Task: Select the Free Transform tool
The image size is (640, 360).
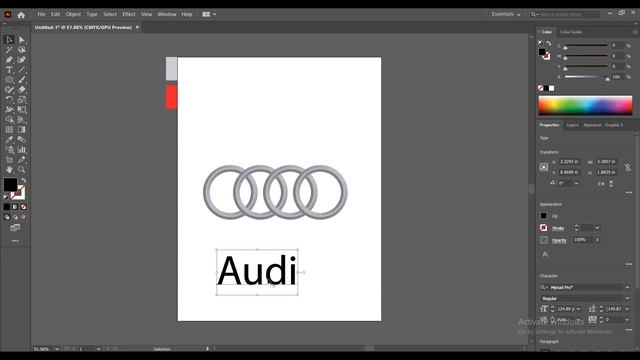Action: [x=22, y=110]
